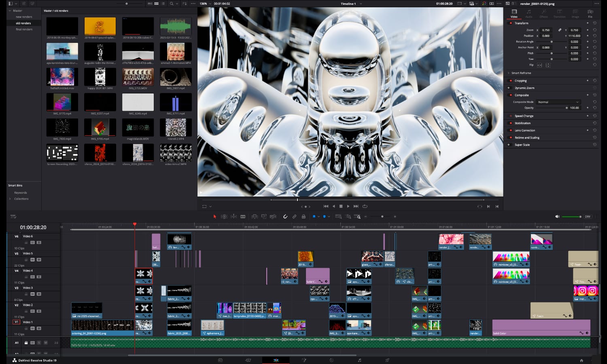607x364 pixels.
Task: Click the Smart Bins section
Action: tap(15, 185)
